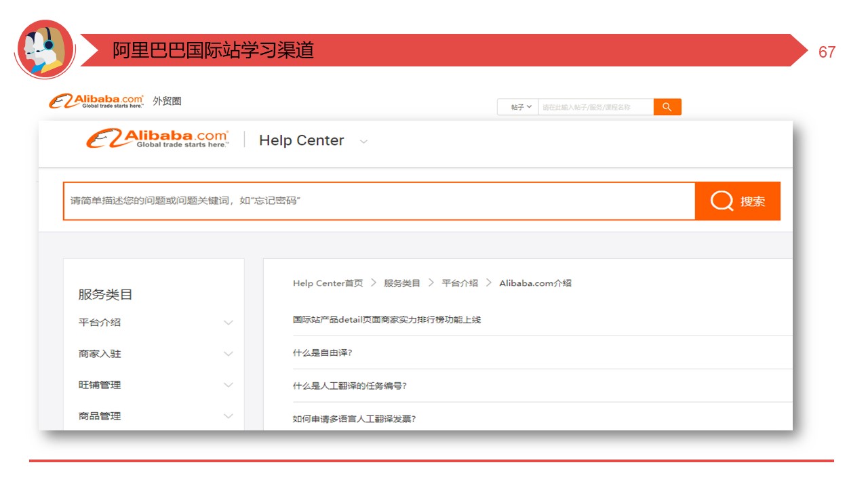Click the Help Center search input field

click(x=378, y=201)
